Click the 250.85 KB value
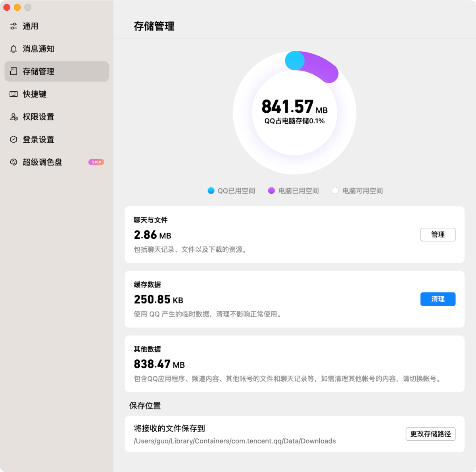This screenshot has height=472, width=476. coord(158,299)
